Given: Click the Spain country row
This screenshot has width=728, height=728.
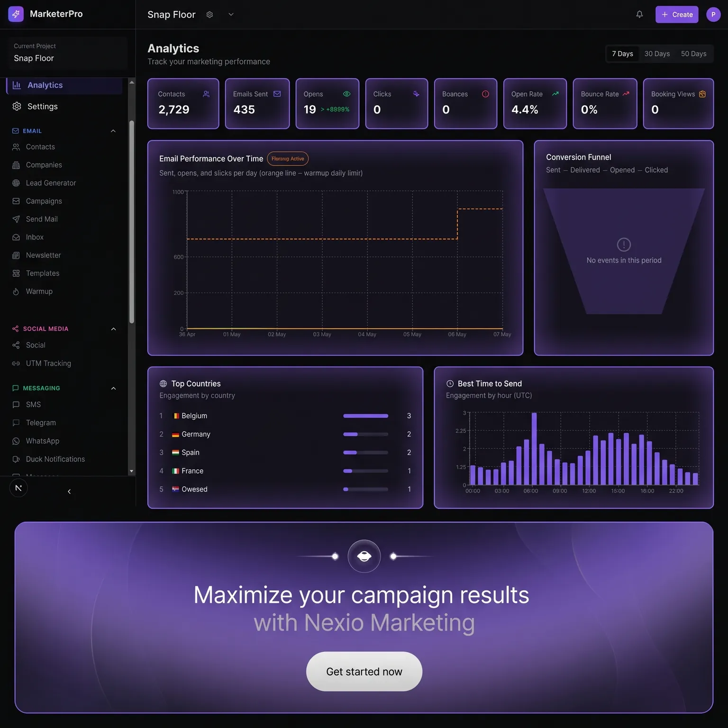Looking at the screenshot, I should click(x=285, y=453).
